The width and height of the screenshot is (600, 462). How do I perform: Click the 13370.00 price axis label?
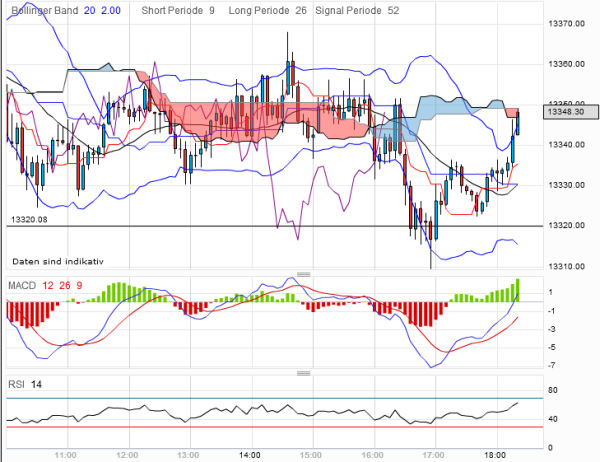566,24
